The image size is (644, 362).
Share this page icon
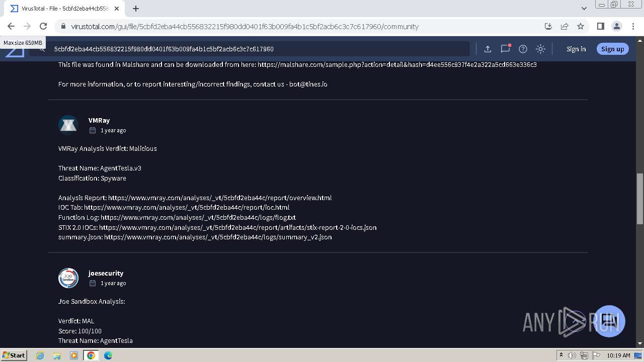click(565, 26)
